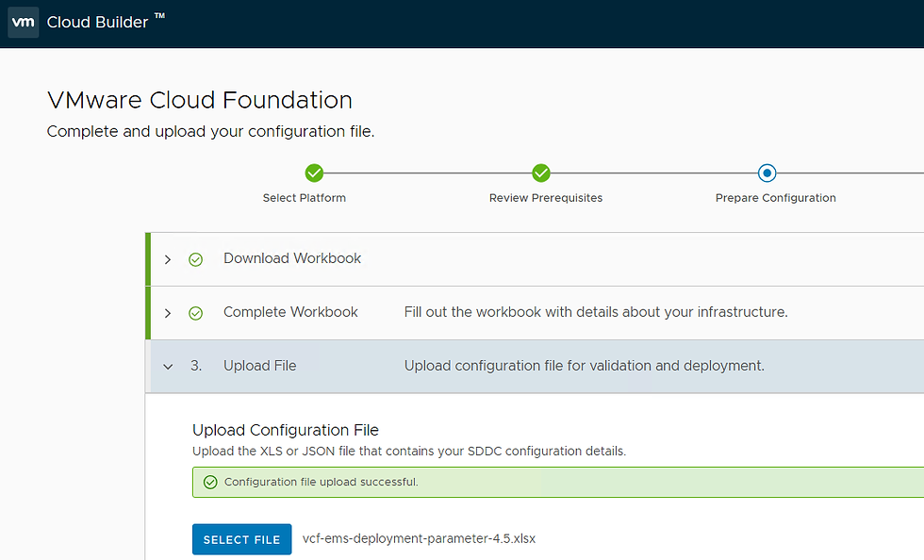Go to the Select Platform step label
This screenshot has width=924, height=560.
coord(305,198)
